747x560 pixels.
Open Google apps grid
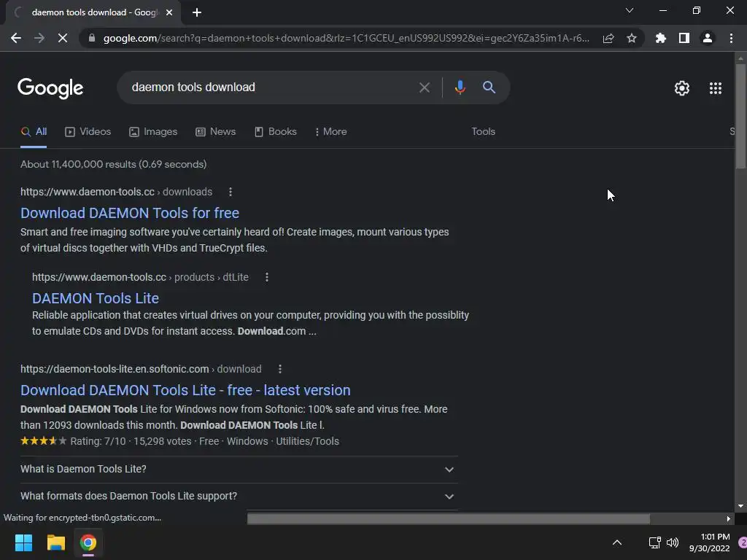point(715,88)
